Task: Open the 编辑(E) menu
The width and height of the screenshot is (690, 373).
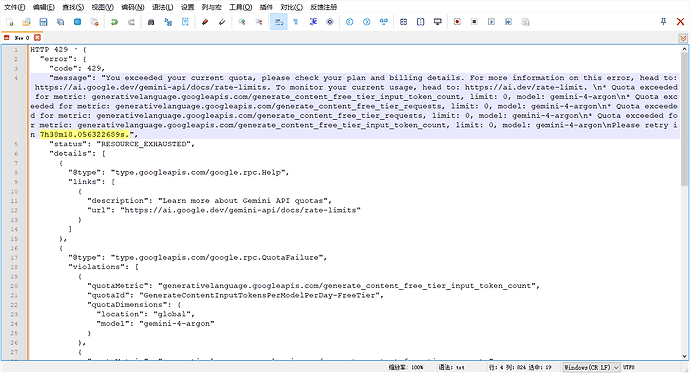Action: (44, 7)
